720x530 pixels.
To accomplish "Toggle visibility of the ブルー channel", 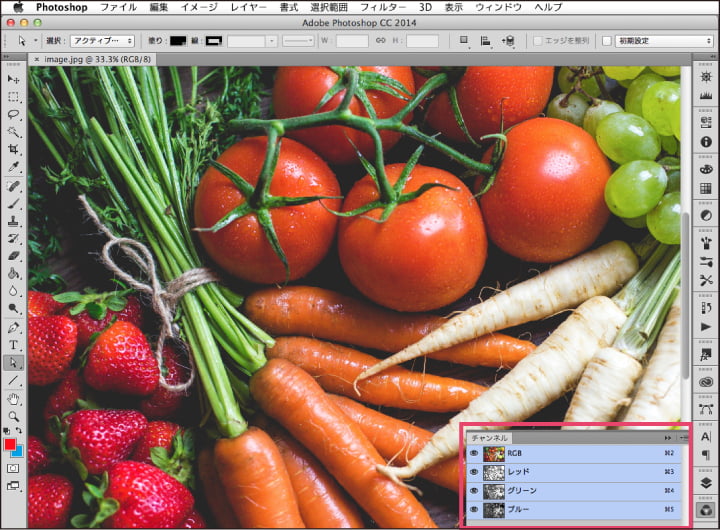I will tap(474, 510).
